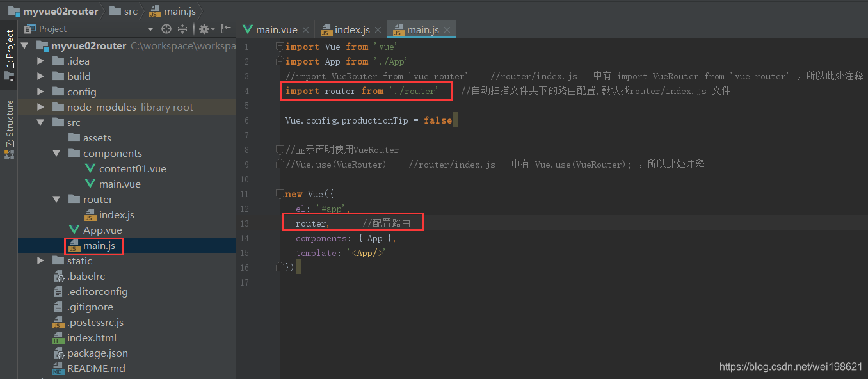Click the el: '#app' line
This screenshot has width=868, height=379.
[323, 209]
